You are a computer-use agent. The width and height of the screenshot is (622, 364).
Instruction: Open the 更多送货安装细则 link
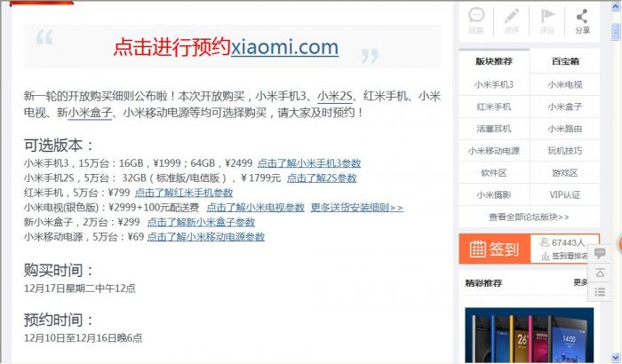pyautogui.click(x=357, y=208)
